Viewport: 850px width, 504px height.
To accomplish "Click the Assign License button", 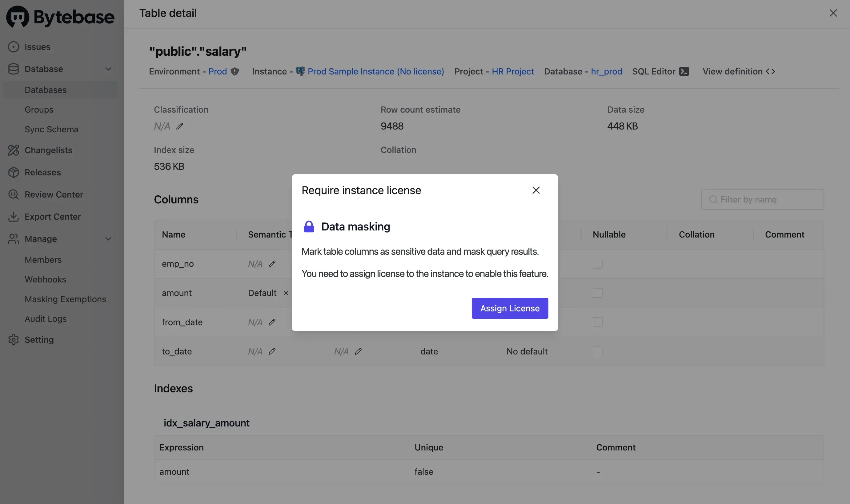I will pyautogui.click(x=509, y=308).
